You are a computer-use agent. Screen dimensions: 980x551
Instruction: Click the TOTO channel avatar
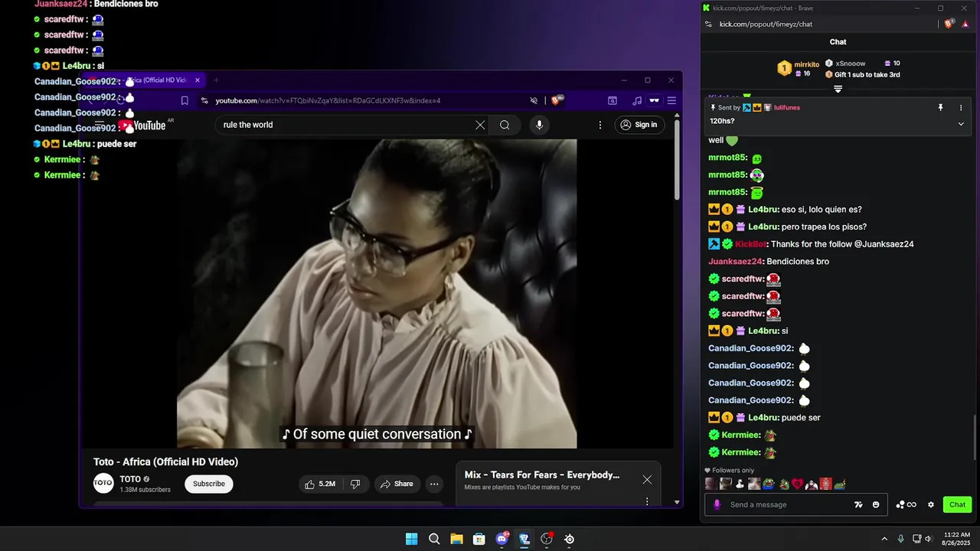103,484
